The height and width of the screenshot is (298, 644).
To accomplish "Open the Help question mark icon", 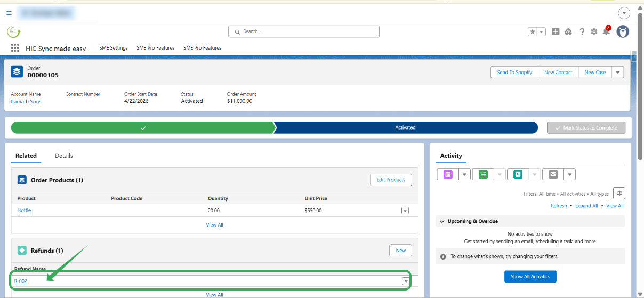I will click(x=582, y=32).
